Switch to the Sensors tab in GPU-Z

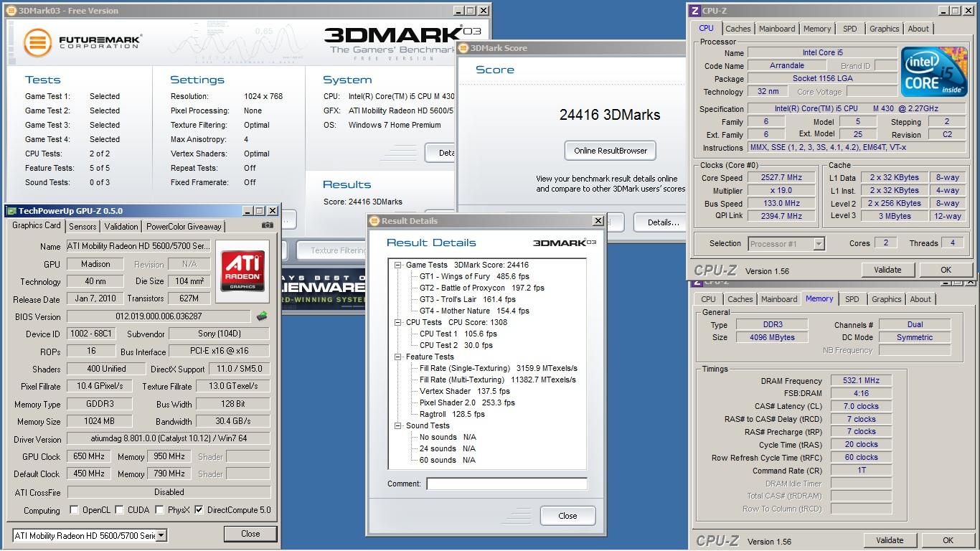[83, 227]
